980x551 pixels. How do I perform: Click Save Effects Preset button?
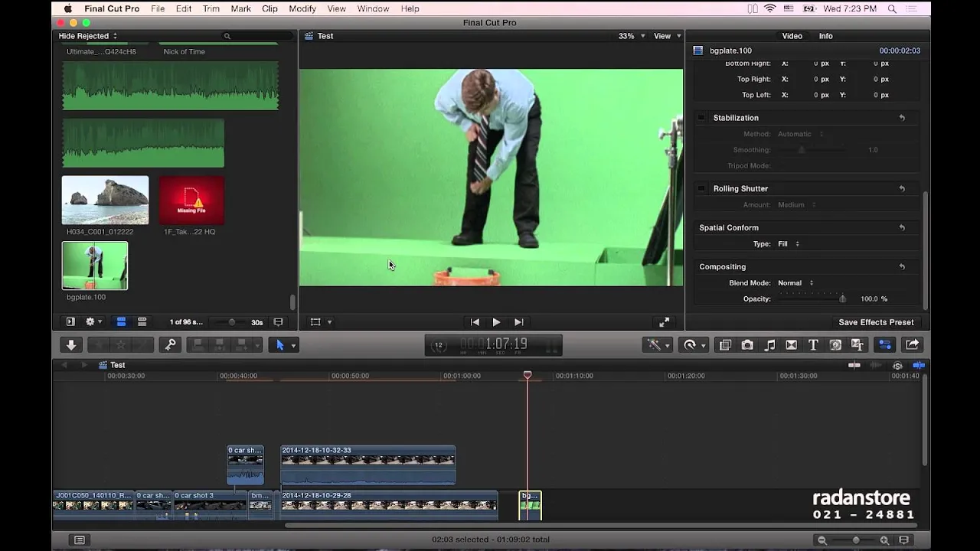coord(876,322)
